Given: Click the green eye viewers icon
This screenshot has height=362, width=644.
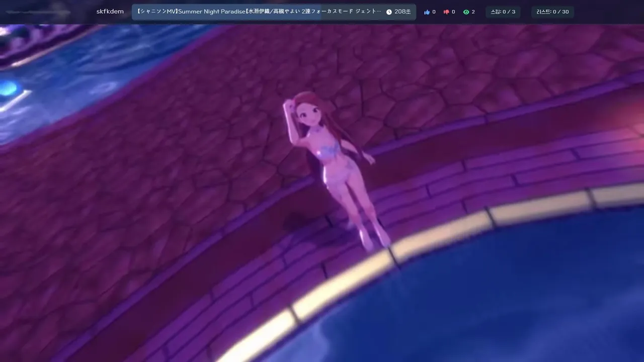Looking at the screenshot, I should point(466,12).
